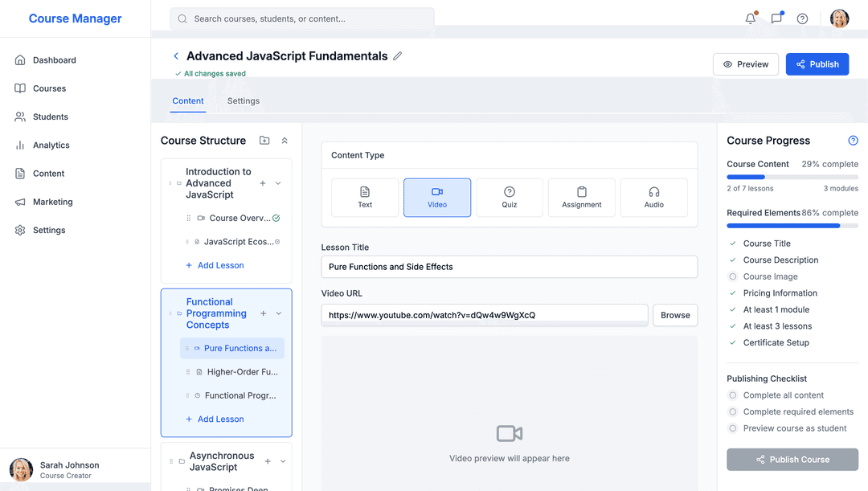This screenshot has width=868, height=491.
Task: Click the notifications bell icon
Action: pyautogui.click(x=751, y=18)
